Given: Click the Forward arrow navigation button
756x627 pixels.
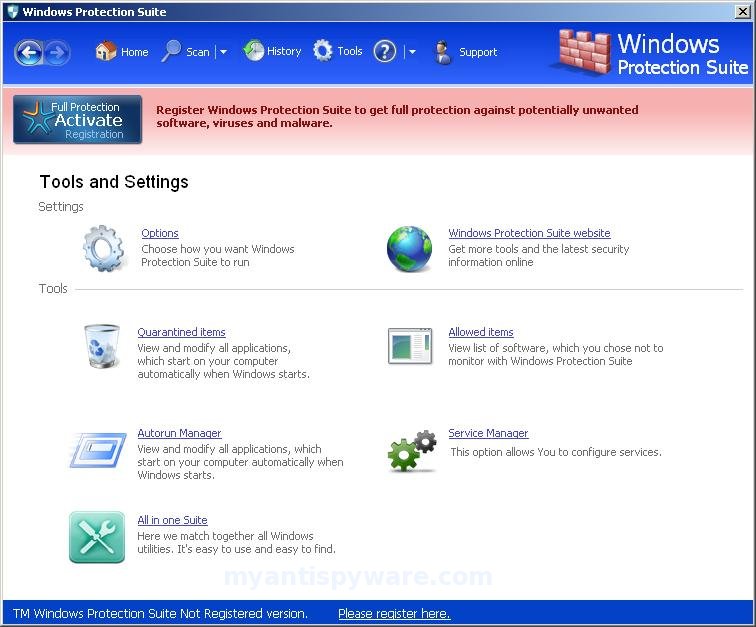Looking at the screenshot, I should 57,53.
